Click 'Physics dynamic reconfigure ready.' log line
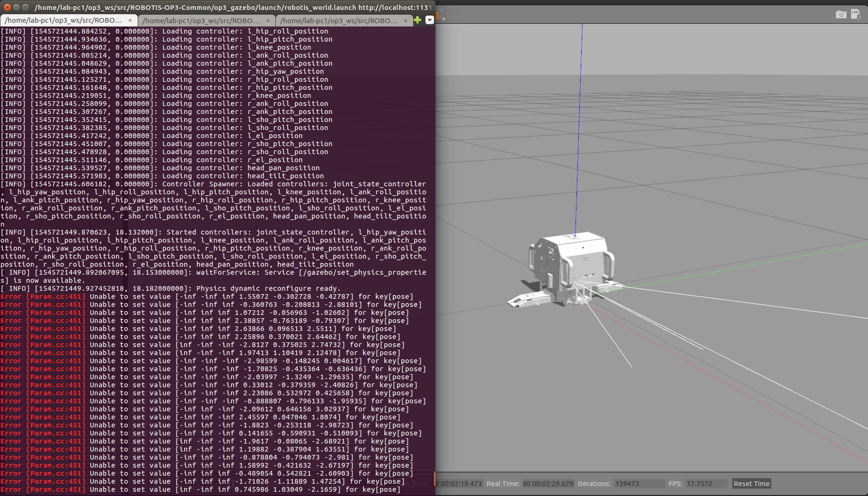 (170, 288)
